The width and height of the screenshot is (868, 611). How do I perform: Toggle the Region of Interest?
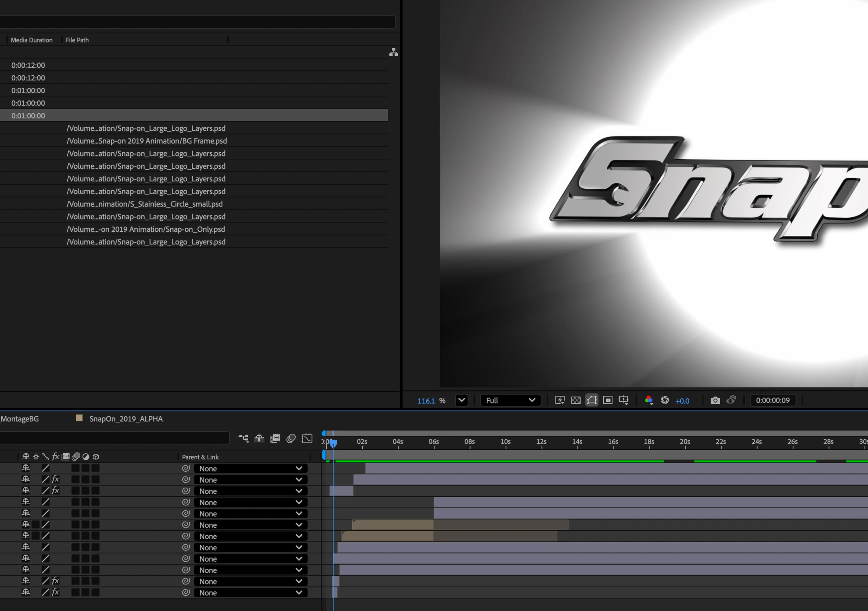point(608,400)
